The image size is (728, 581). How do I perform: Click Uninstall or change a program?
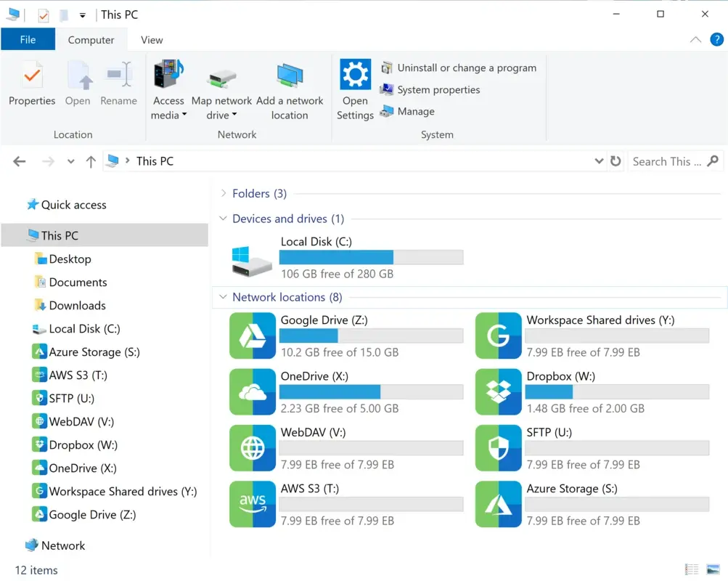(466, 68)
